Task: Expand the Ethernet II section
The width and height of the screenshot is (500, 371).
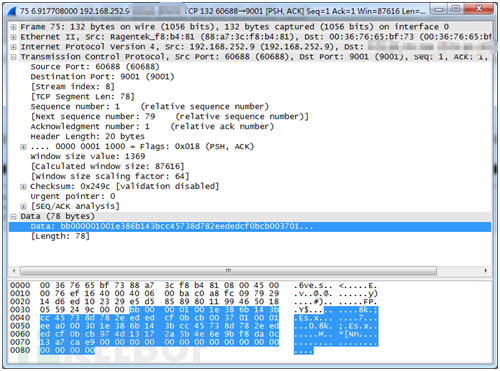Action: coord(13,37)
